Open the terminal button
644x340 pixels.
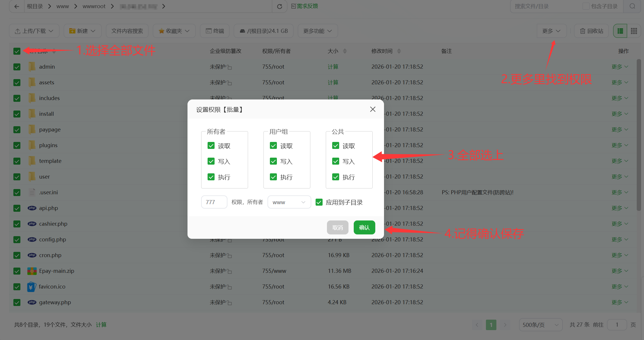[x=215, y=31]
